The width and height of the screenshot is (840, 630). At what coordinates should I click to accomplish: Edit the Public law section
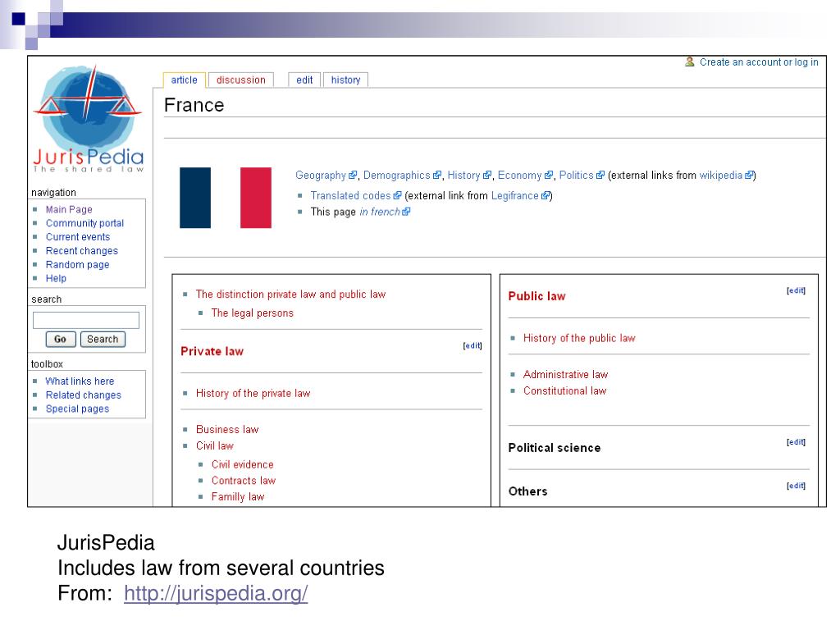[796, 290]
